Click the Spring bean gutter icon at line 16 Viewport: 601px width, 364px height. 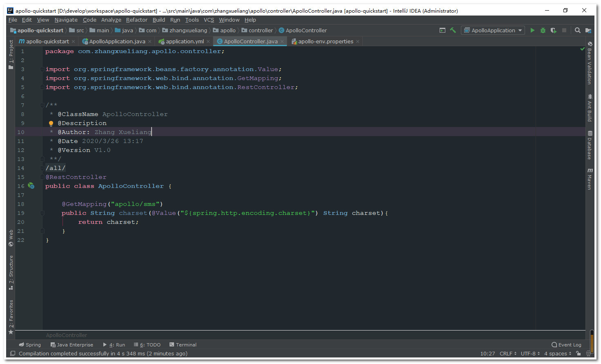(31, 186)
